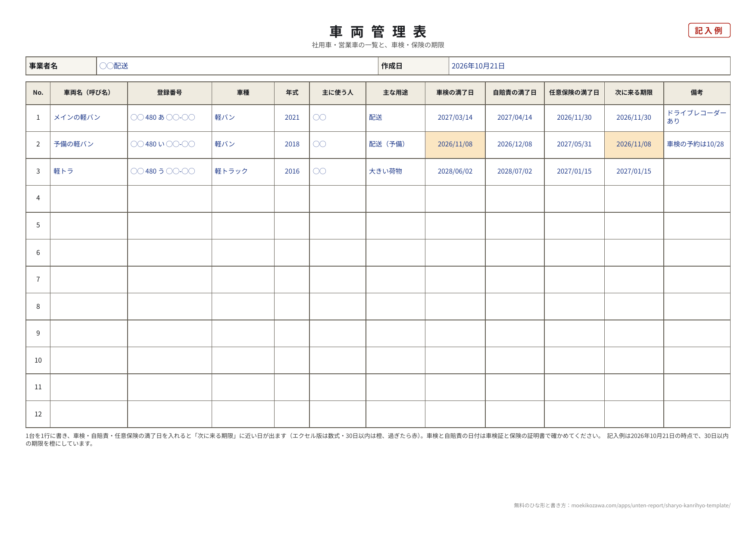This screenshot has height=534, width=756.
Task: Click the 2027/05/31 voluntary insurance date
Action: 574,144
